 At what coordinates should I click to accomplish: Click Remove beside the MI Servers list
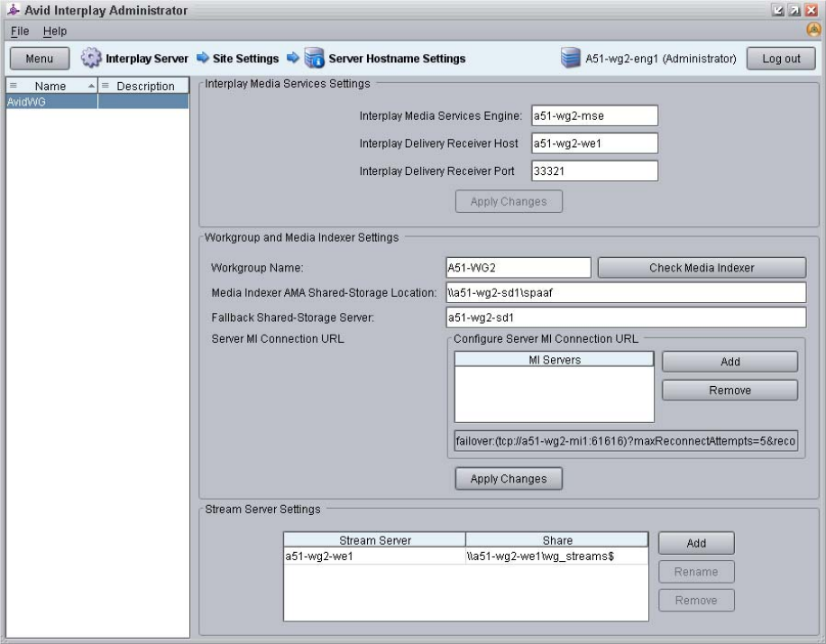point(730,390)
